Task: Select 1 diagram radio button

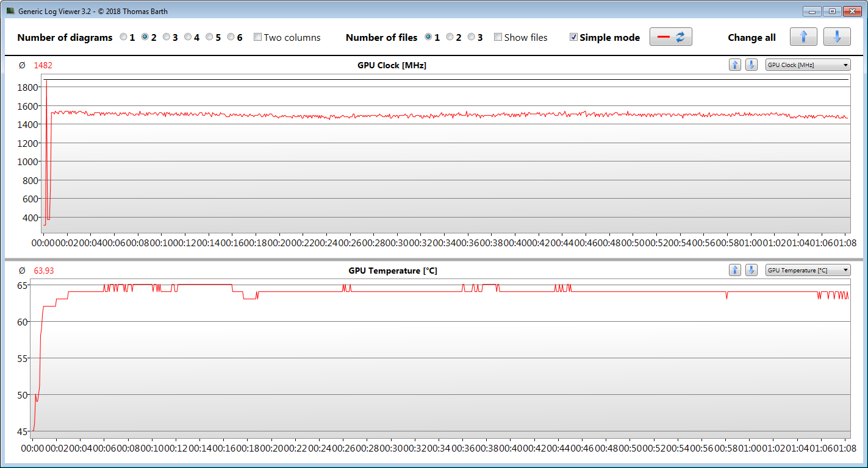Action: pyautogui.click(x=124, y=37)
